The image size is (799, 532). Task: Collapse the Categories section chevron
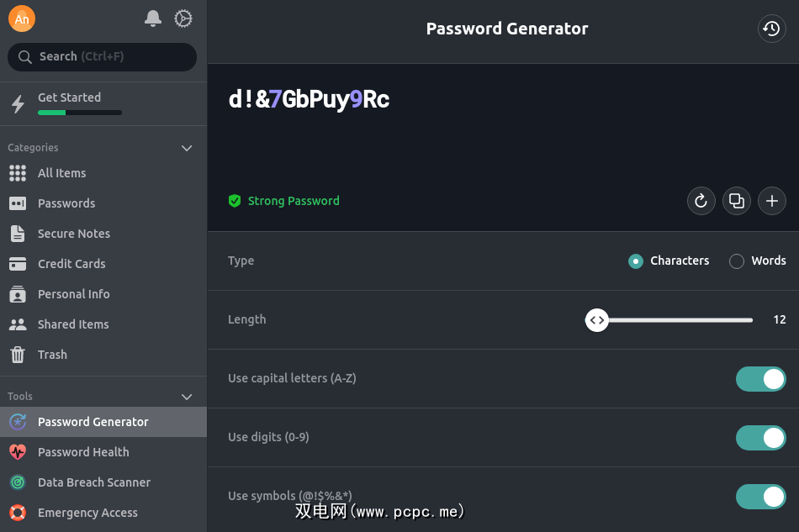point(187,148)
